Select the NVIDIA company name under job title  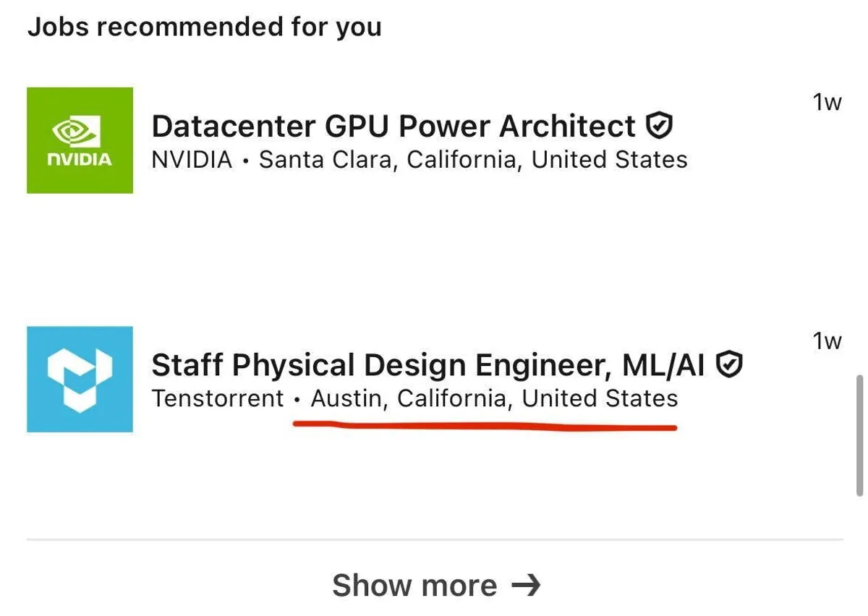pos(192,160)
